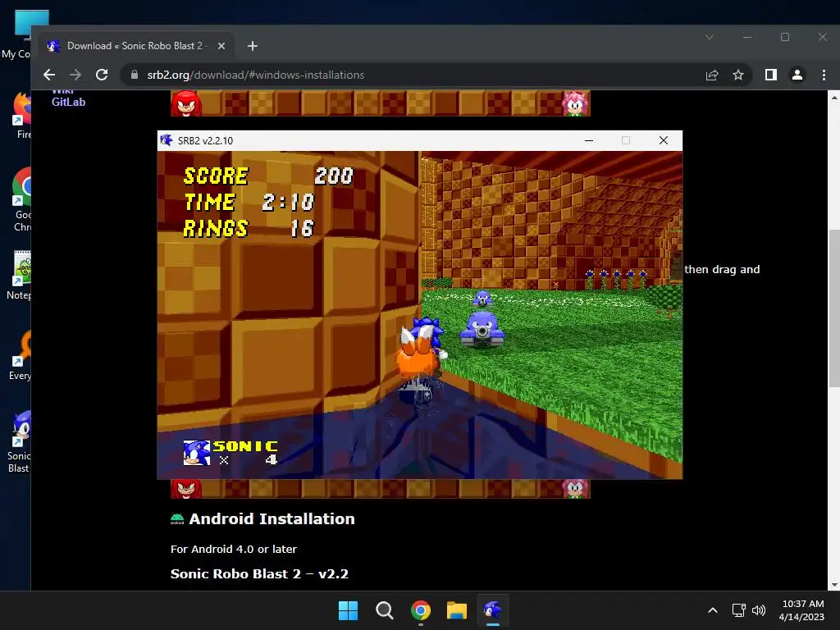Click the address bar URL
The image size is (840, 630).
(x=256, y=75)
